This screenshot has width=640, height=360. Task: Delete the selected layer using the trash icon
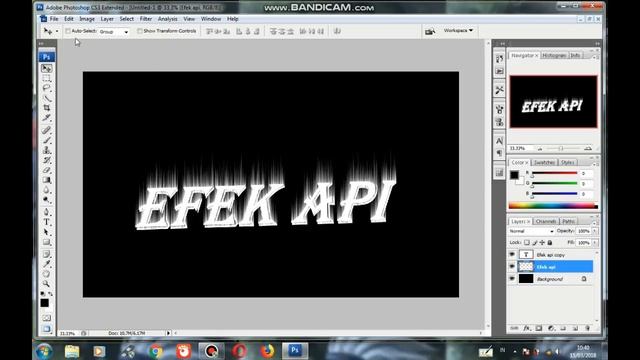(x=588, y=328)
